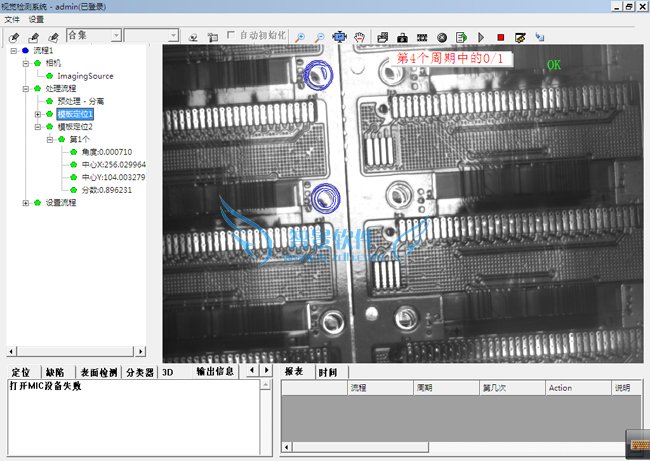Toggle the 自动初始化 checkbox
Viewport: 650px width, 461px height.
232,36
